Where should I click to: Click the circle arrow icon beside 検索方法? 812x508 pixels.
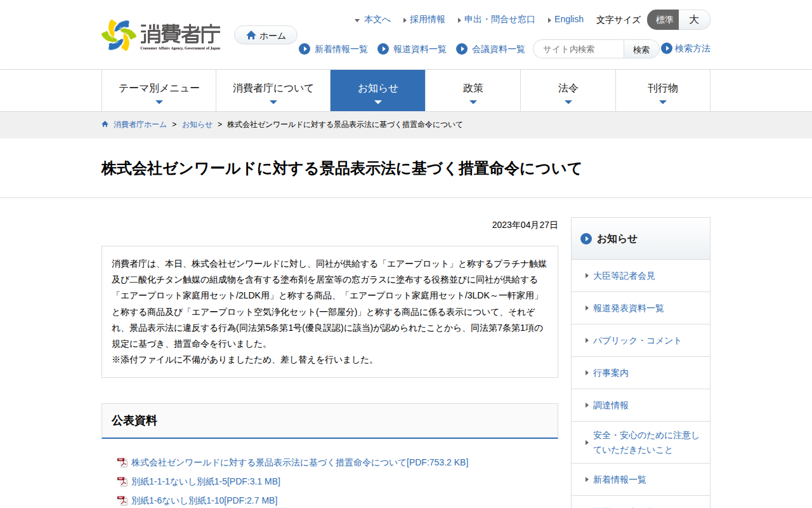tap(667, 48)
